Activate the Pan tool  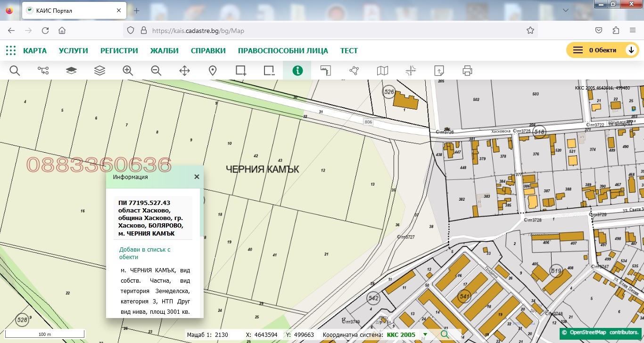pos(184,71)
